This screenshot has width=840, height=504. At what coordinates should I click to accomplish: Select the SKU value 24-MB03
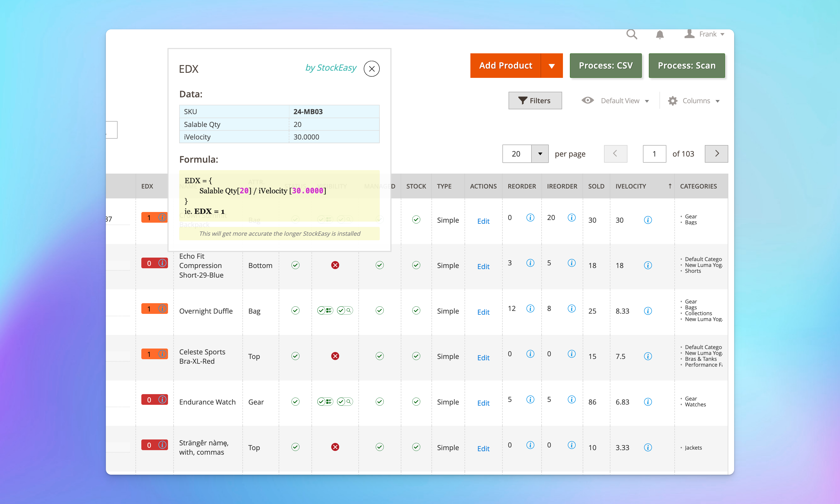pos(308,111)
